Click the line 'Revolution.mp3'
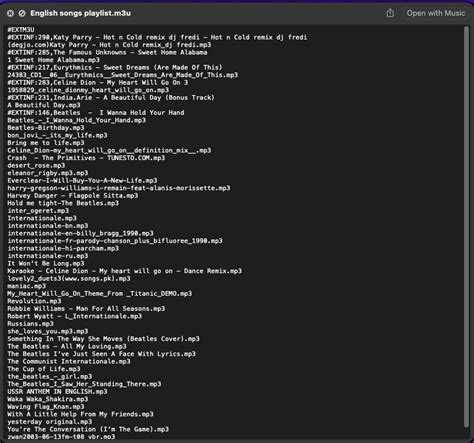The width and height of the screenshot is (474, 443). [34, 301]
